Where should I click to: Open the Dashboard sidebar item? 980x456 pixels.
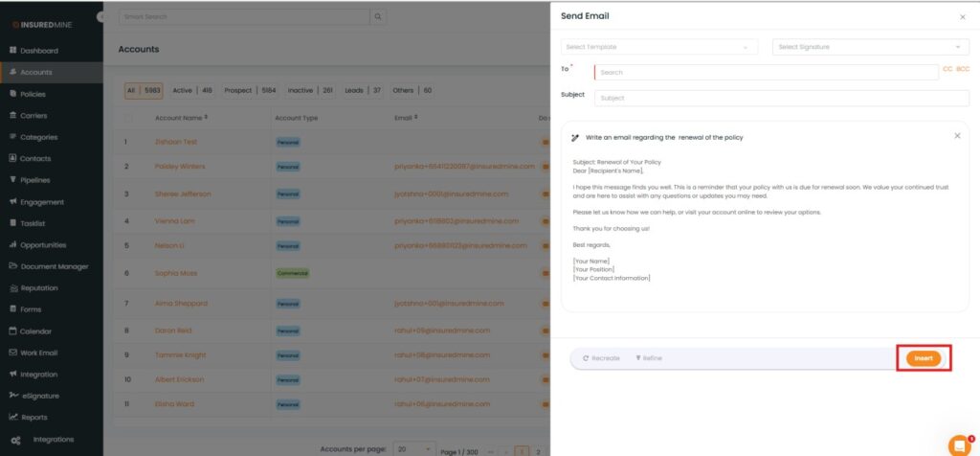[x=38, y=50]
